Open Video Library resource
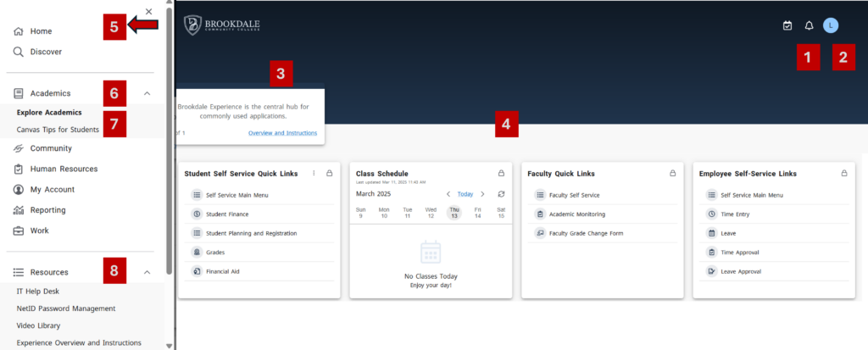The image size is (868, 350). [x=38, y=325]
